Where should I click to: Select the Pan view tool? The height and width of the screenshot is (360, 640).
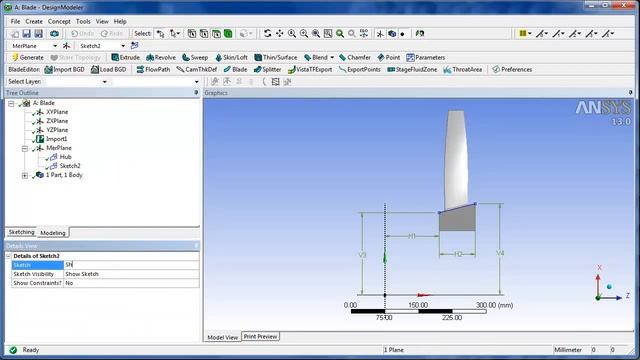pyautogui.click(x=280, y=33)
